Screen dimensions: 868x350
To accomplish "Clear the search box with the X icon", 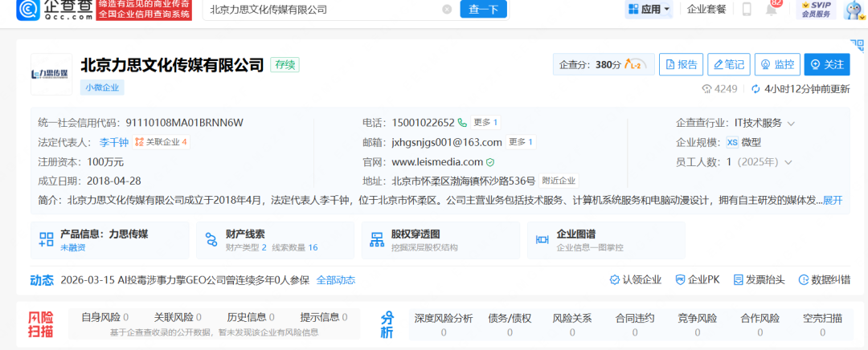I will 447,10.
